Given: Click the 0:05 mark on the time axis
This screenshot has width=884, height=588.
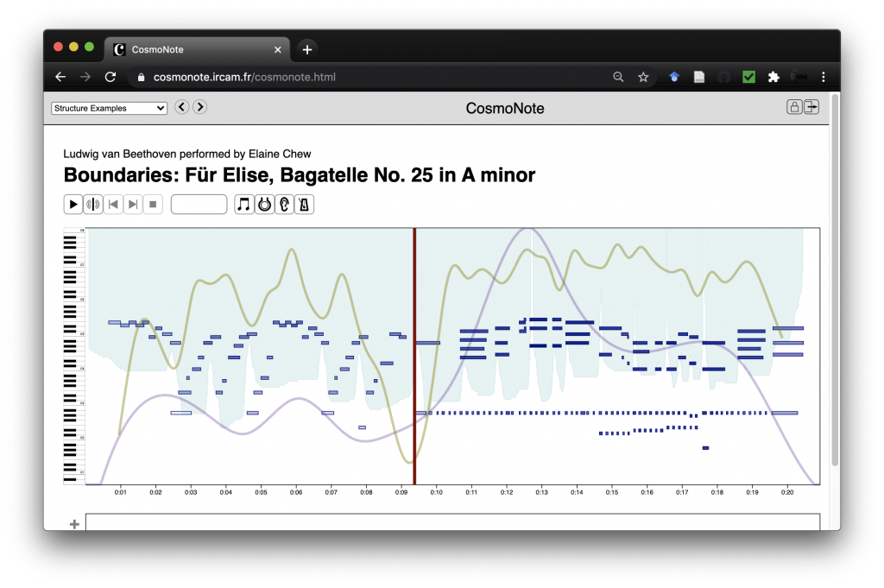Looking at the screenshot, I should [x=261, y=492].
